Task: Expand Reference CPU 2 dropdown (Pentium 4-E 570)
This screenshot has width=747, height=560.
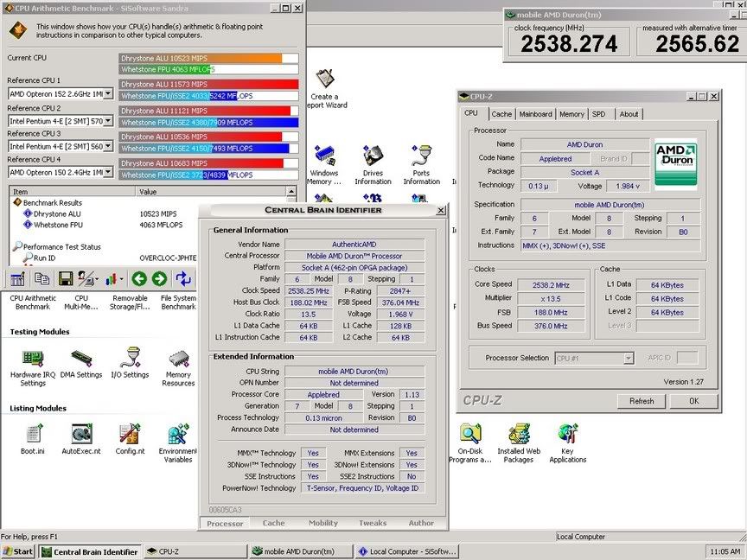Action: coord(108,120)
